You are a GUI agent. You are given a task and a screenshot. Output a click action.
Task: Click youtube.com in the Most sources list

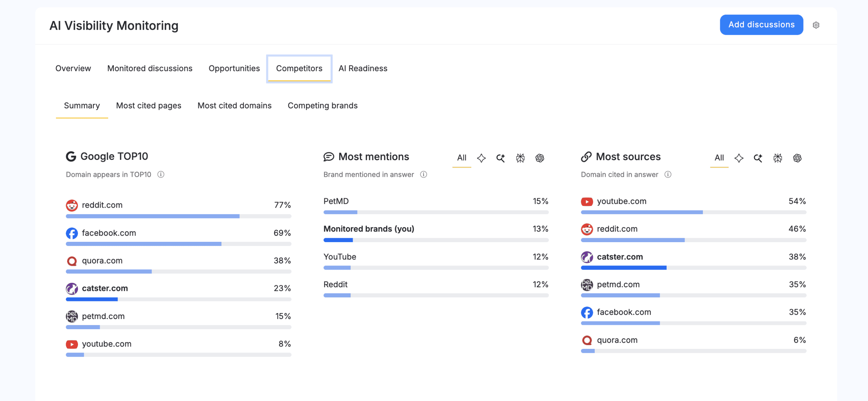(622, 202)
